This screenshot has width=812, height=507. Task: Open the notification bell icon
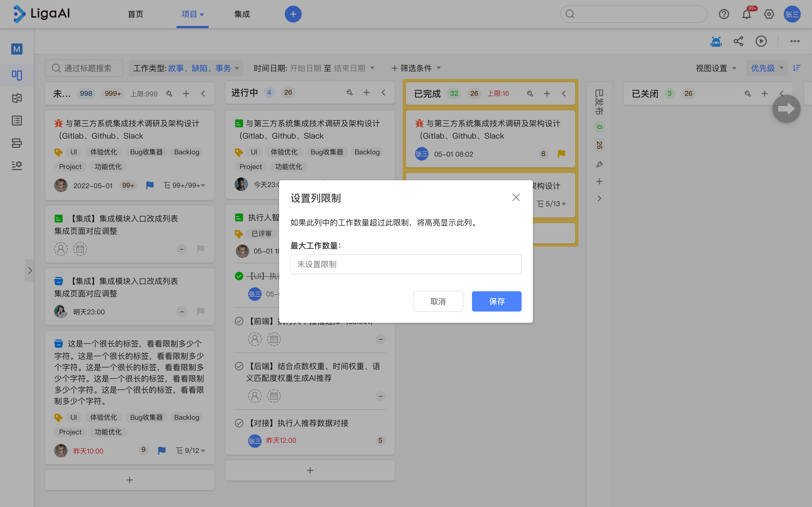point(747,14)
